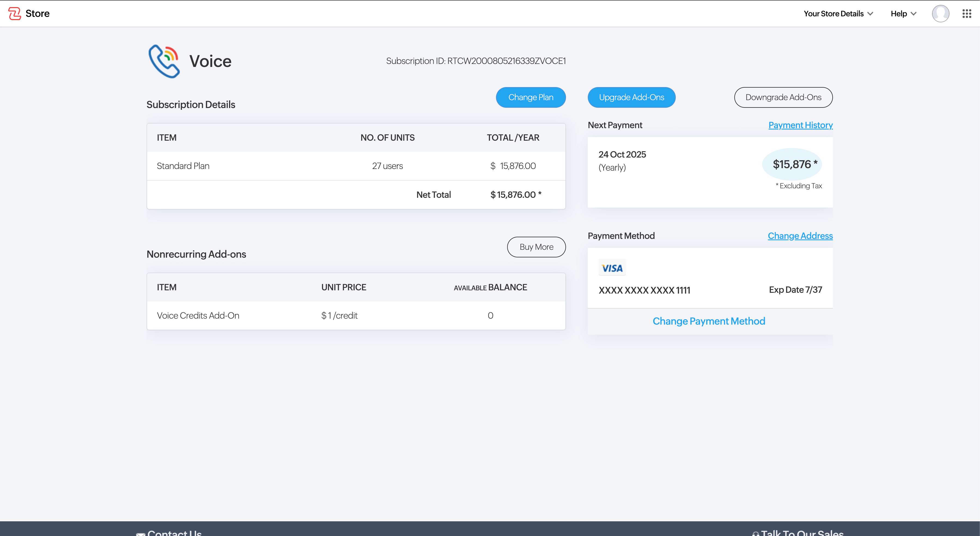980x536 pixels.
Task: Click Upgrade Add-Ons button
Action: (x=631, y=97)
